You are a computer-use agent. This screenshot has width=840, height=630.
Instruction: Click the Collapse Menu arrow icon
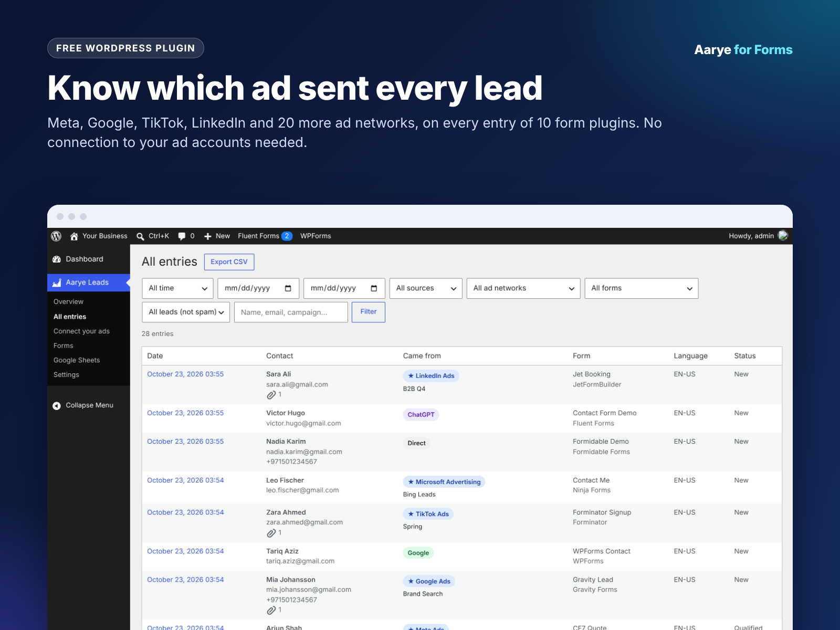[x=57, y=405]
